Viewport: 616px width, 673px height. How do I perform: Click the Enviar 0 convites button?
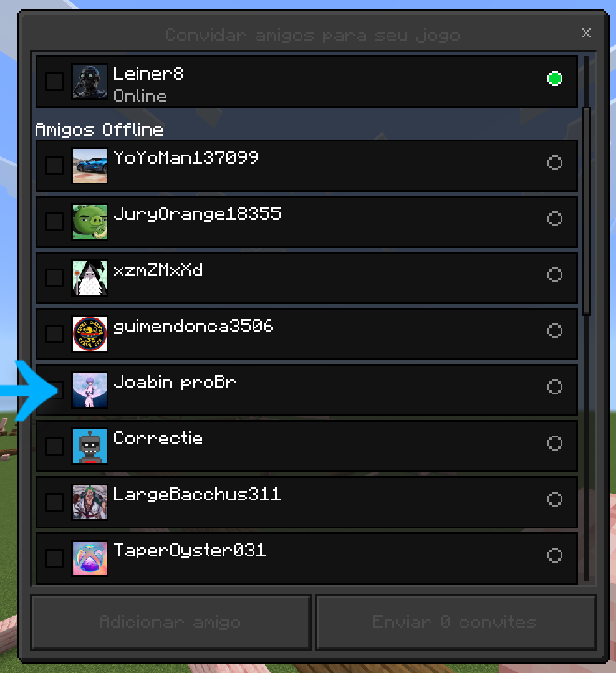(456, 622)
